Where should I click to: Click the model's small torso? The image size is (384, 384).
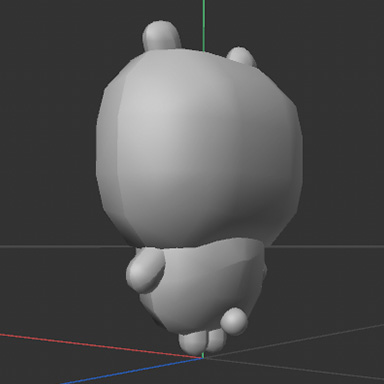coord(207,287)
